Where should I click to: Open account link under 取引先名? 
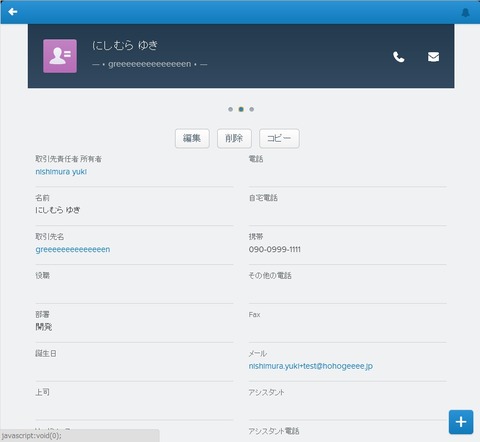(73, 250)
